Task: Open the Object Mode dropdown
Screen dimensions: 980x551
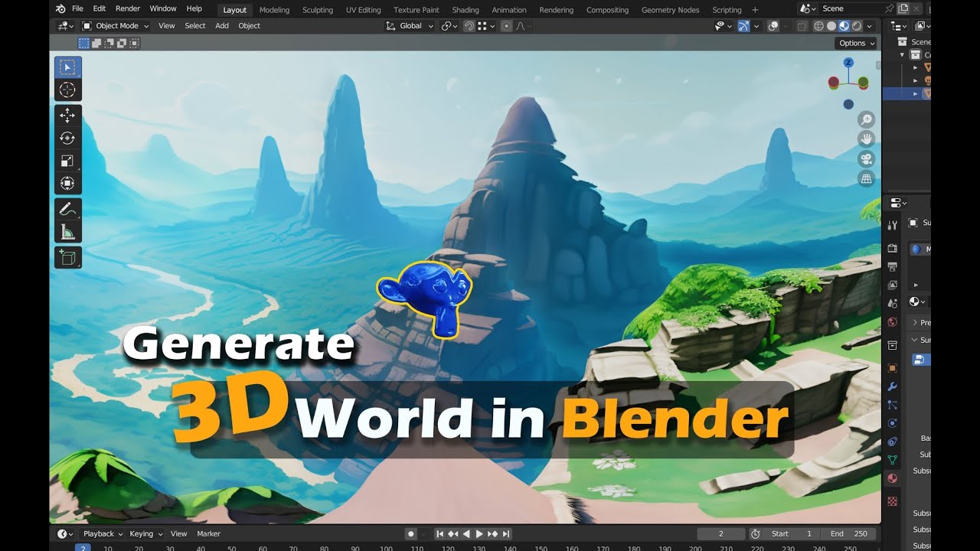Action: click(x=116, y=25)
